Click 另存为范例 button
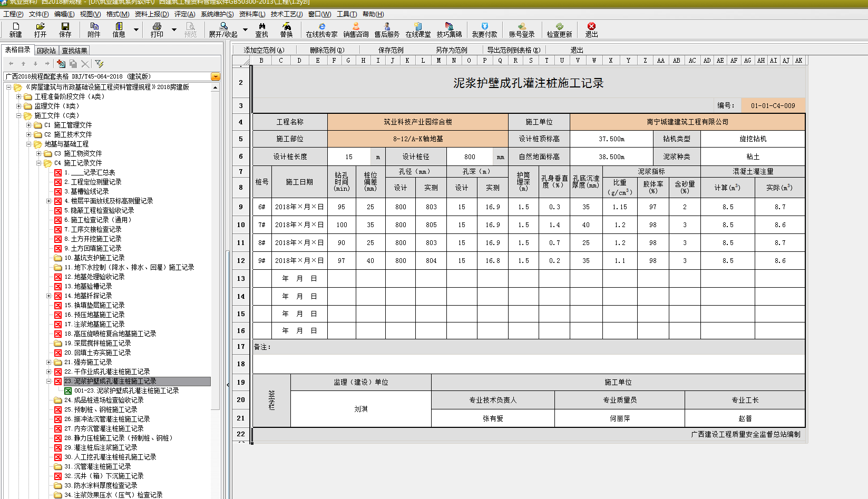868x499 pixels. click(x=451, y=50)
